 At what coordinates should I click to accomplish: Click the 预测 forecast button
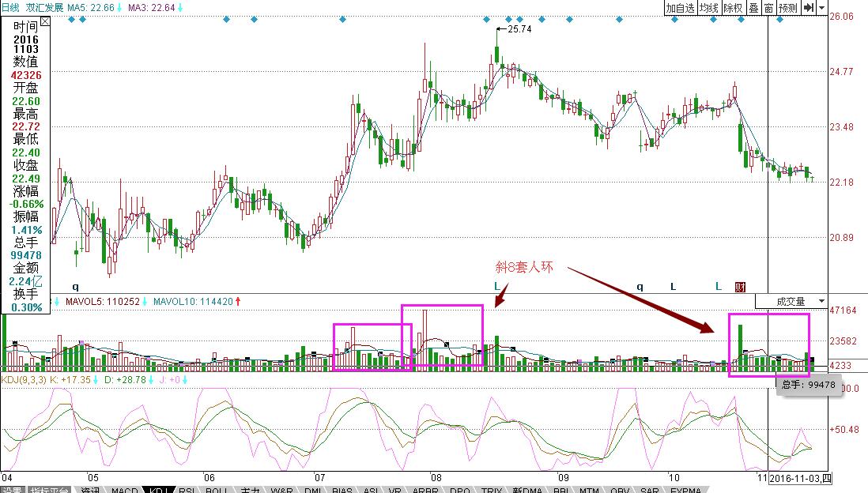click(x=787, y=8)
